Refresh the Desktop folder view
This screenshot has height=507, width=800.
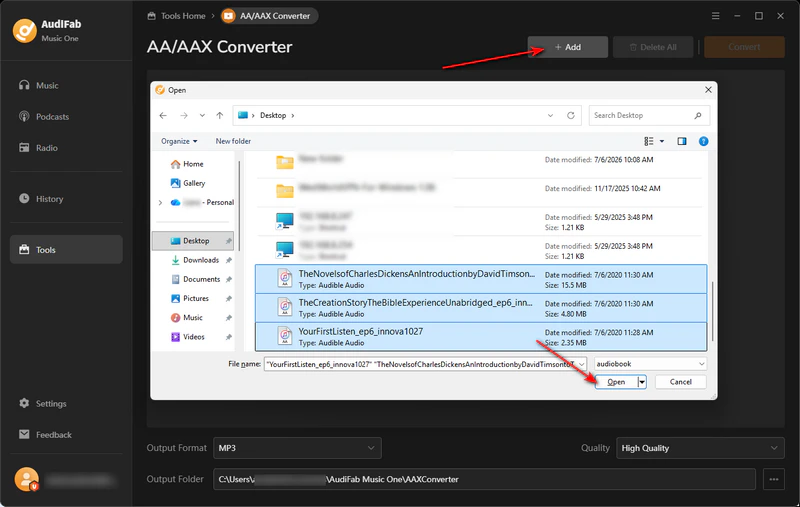click(571, 115)
